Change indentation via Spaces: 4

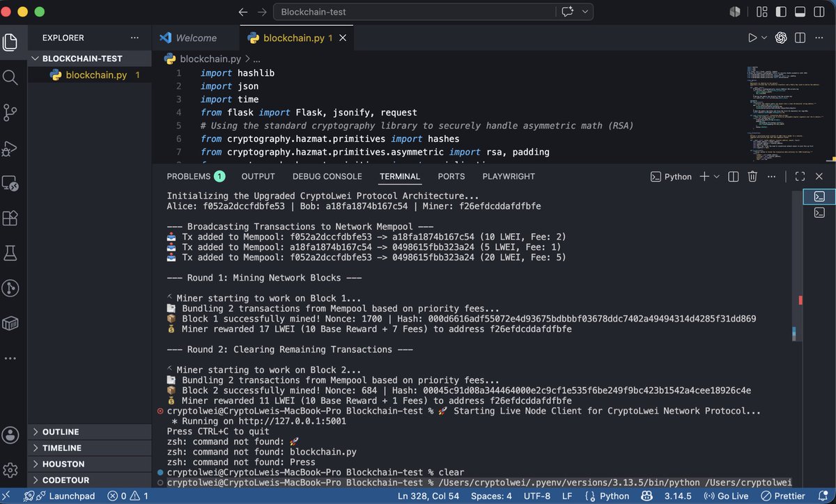pyautogui.click(x=491, y=496)
